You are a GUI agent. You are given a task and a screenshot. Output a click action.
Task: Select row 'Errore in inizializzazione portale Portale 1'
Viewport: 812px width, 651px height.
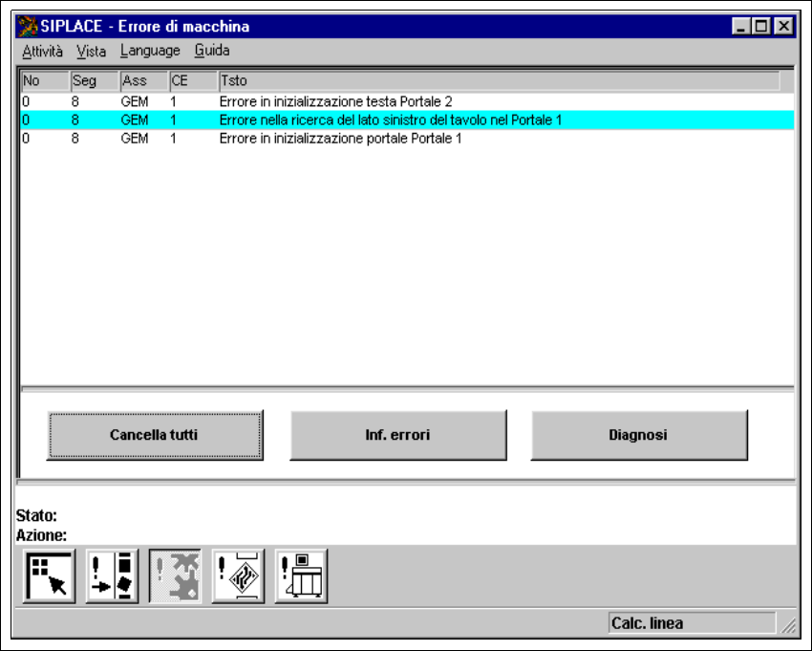tap(407, 139)
